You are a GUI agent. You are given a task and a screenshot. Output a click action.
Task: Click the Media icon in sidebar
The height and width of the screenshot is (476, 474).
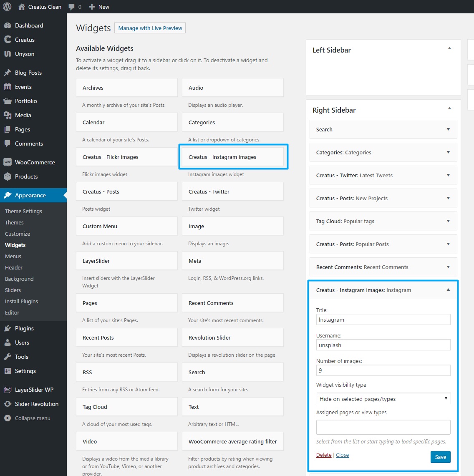pyautogui.click(x=8, y=115)
